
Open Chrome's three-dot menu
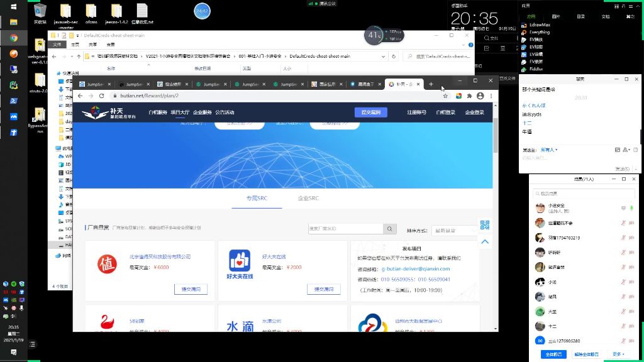tap(491, 96)
